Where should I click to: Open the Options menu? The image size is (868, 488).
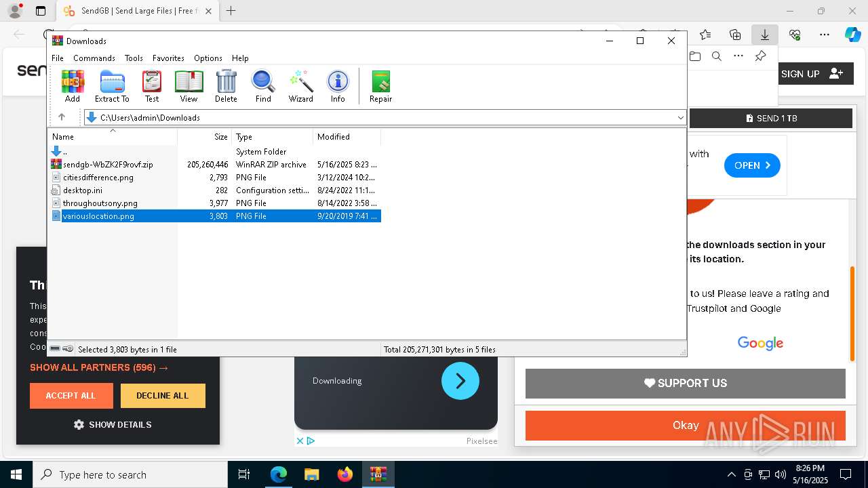208,58
